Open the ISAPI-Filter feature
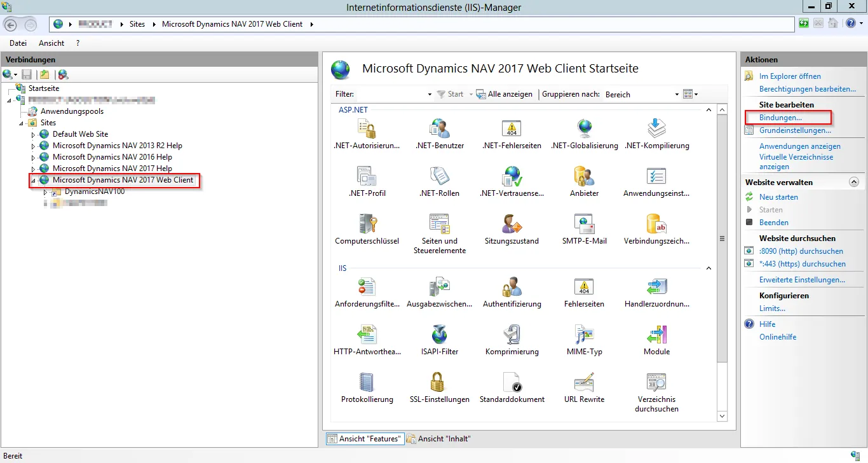This screenshot has width=868, height=463. [x=440, y=340]
